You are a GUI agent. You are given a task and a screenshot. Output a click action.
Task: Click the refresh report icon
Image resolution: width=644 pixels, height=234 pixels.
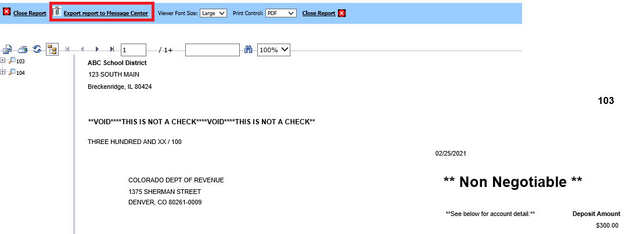pyautogui.click(x=37, y=50)
